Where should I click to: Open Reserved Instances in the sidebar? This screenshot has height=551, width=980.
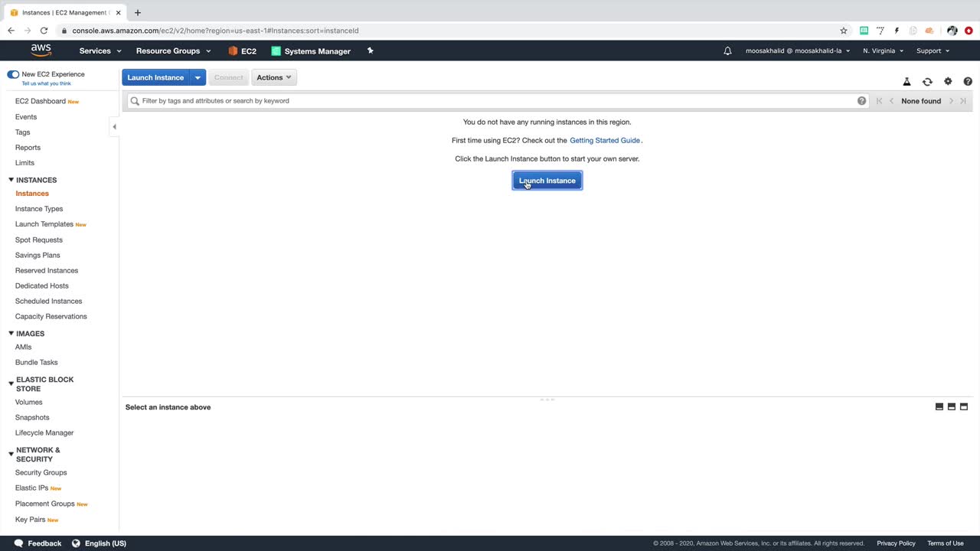(47, 271)
